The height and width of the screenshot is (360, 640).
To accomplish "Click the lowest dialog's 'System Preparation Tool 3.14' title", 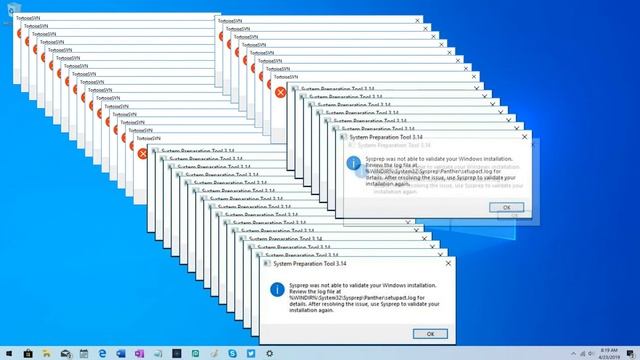I will tap(310, 264).
